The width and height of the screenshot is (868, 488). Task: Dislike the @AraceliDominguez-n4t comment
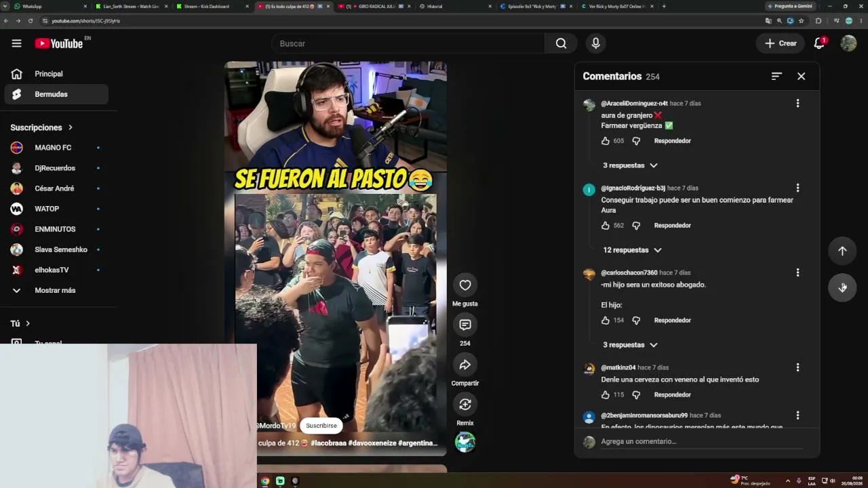pos(636,141)
